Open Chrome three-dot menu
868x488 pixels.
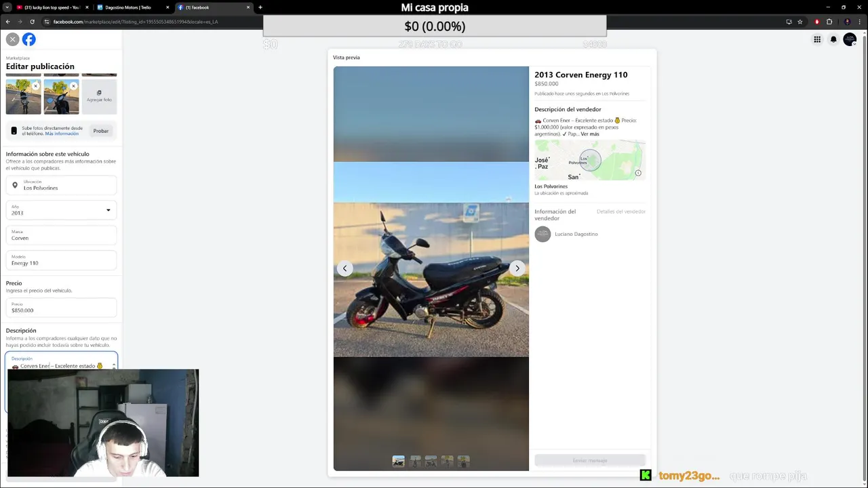(x=861, y=22)
